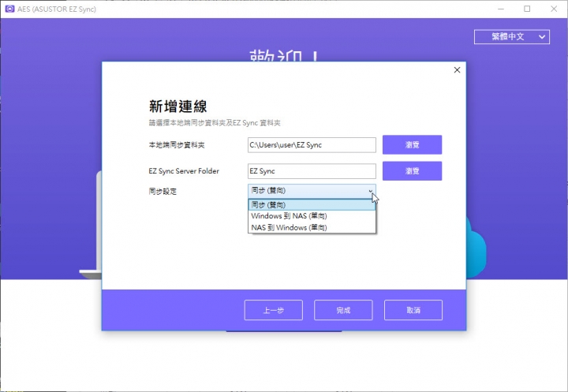Open the 繁體中文 language dropdown
Screen dimensions: 568x392
point(511,36)
